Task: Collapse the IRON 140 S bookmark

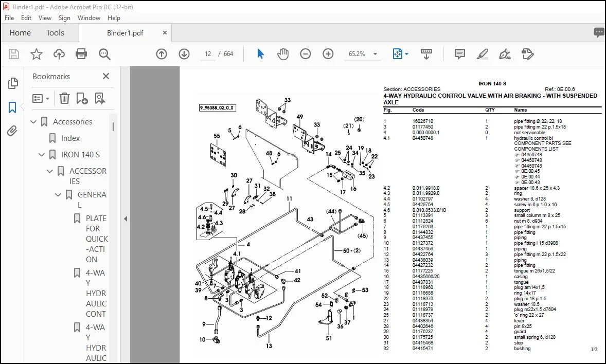Action: pyautogui.click(x=42, y=155)
